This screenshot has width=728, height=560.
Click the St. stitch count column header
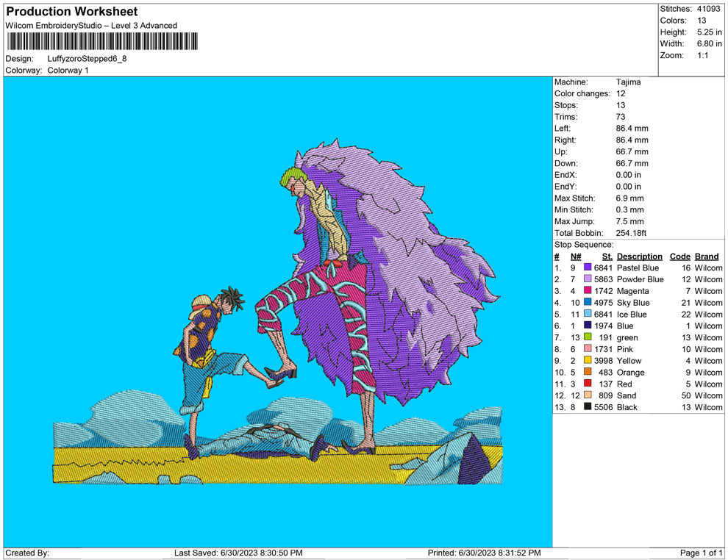click(607, 256)
